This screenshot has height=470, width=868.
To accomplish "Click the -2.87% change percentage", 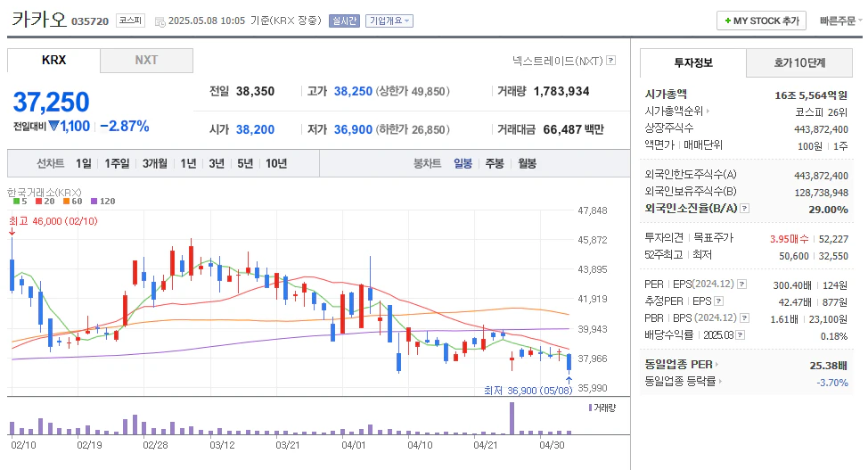I will point(125,126).
